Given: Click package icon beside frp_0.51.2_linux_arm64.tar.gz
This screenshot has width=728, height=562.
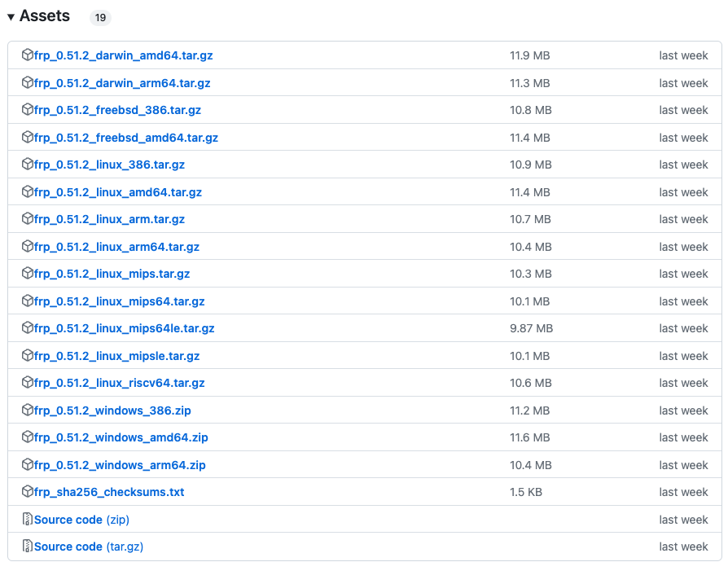Looking at the screenshot, I should pos(28,246).
